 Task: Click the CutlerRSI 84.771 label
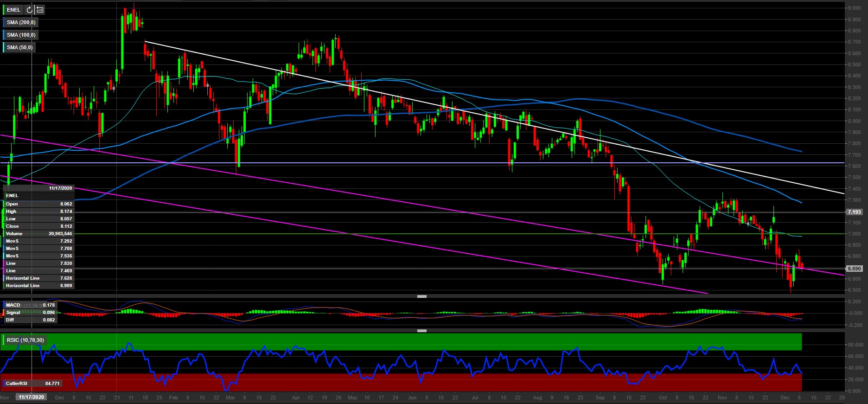pos(32,384)
